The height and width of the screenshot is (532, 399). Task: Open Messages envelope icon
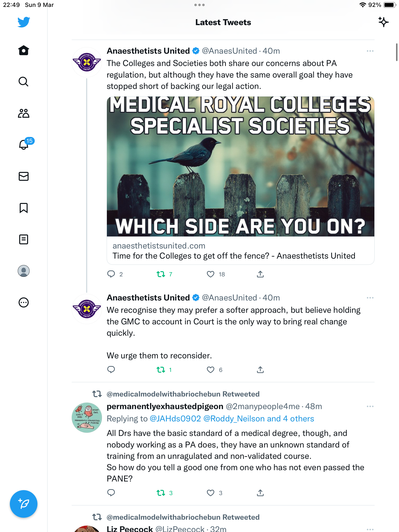pyautogui.click(x=24, y=176)
